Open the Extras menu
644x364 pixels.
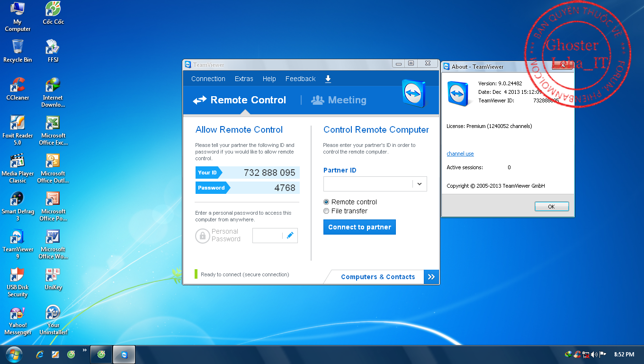[x=244, y=79]
